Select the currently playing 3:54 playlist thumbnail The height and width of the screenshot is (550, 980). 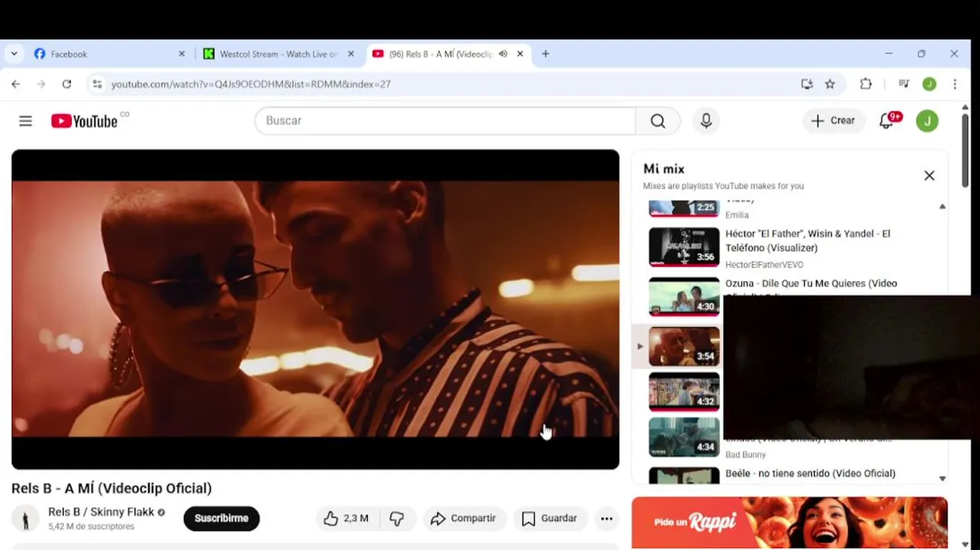click(x=684, y=346)
